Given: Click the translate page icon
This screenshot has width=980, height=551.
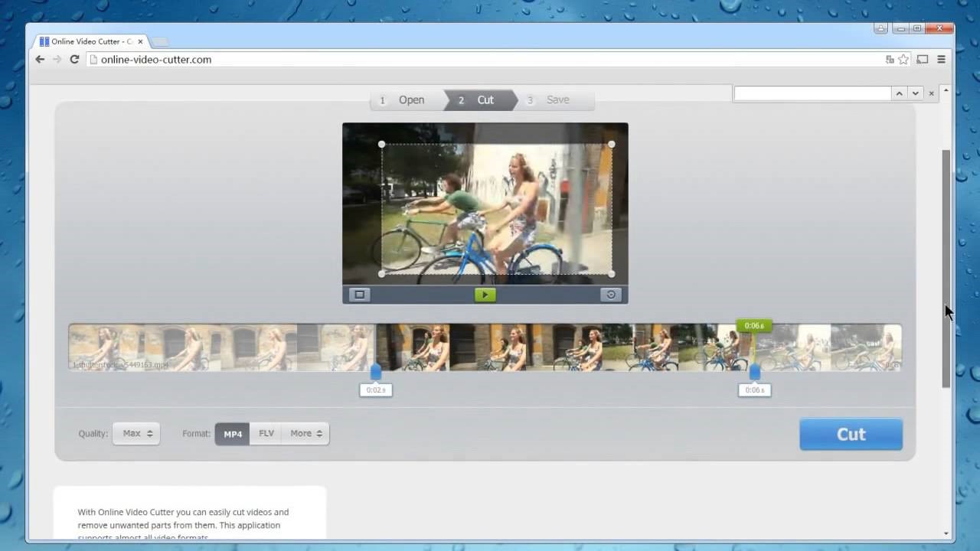Looking at the screenshot, I should 890,59.
